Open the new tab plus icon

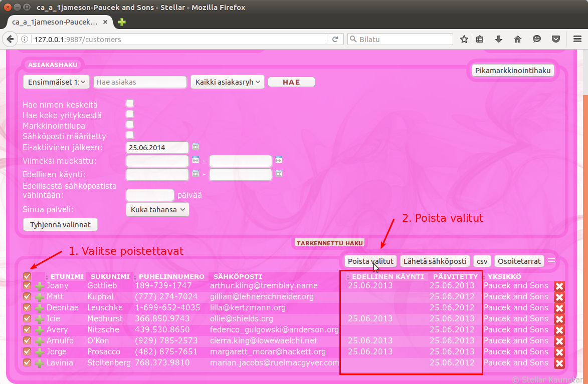pos(122,22)
